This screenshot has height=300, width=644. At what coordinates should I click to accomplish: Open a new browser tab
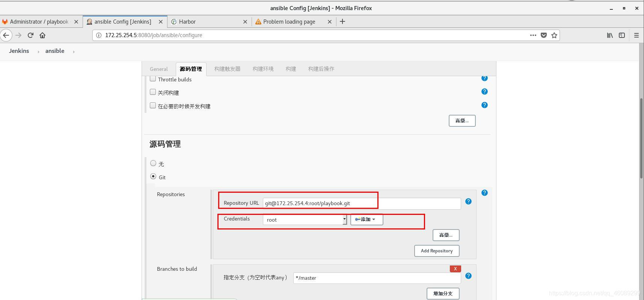(x=342, y=22)
